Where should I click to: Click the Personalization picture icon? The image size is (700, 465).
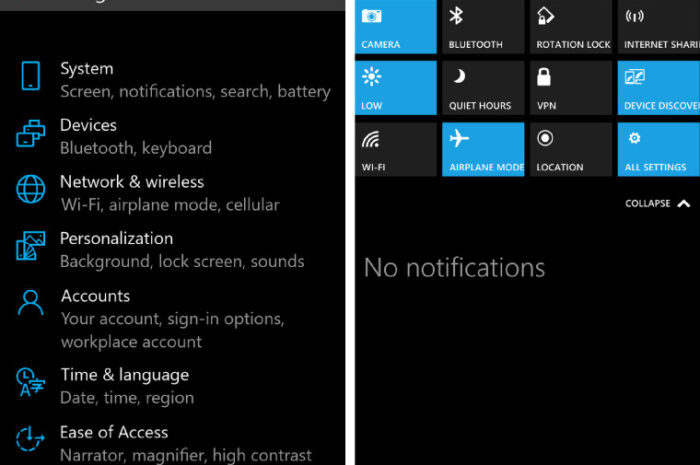tap(30, 245)
